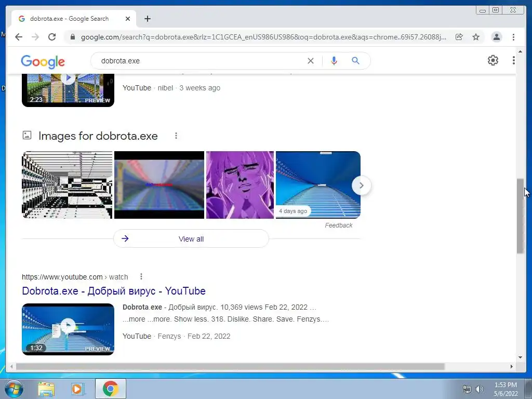
Task: Go to the Google logo homepage
Action: pos(43,61)
